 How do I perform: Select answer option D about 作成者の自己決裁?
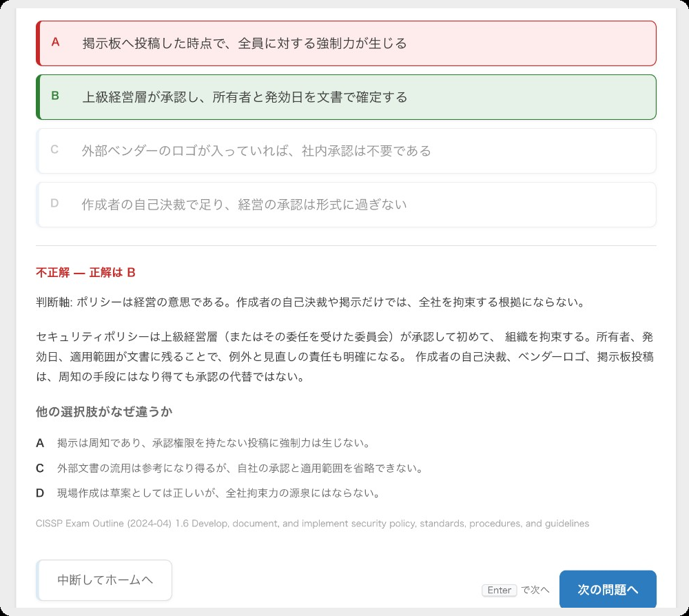[346, 205]
